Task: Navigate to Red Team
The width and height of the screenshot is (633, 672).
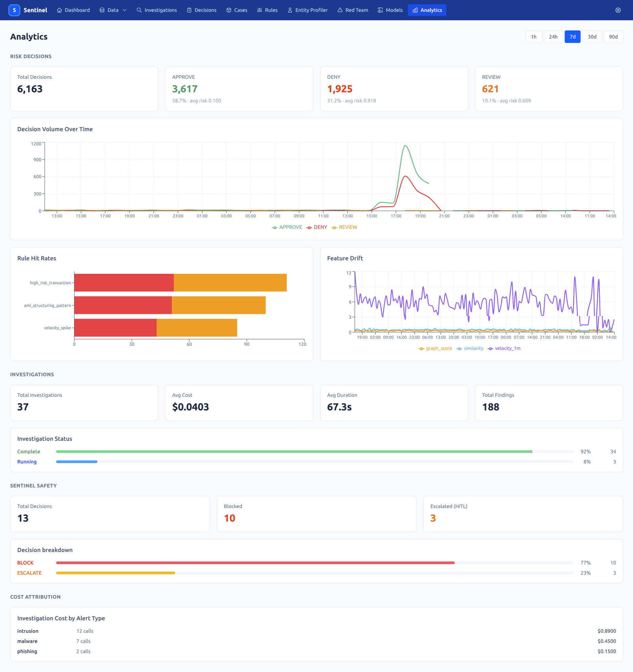Action: pyautogui.click(x=353, y=10)
